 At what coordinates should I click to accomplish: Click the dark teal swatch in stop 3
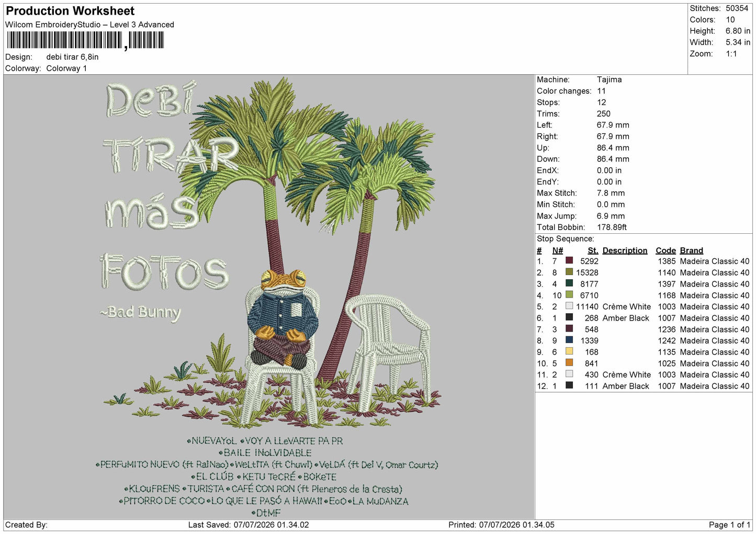569,283
